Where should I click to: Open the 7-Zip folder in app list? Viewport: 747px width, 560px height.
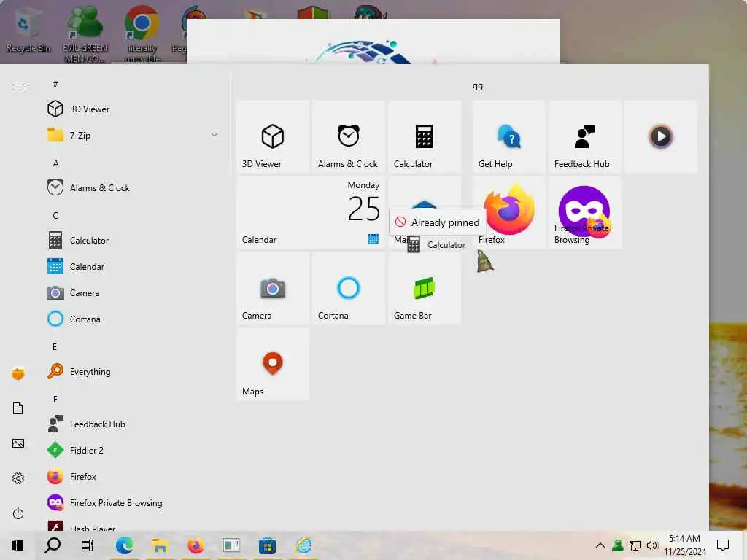point(133,135)
